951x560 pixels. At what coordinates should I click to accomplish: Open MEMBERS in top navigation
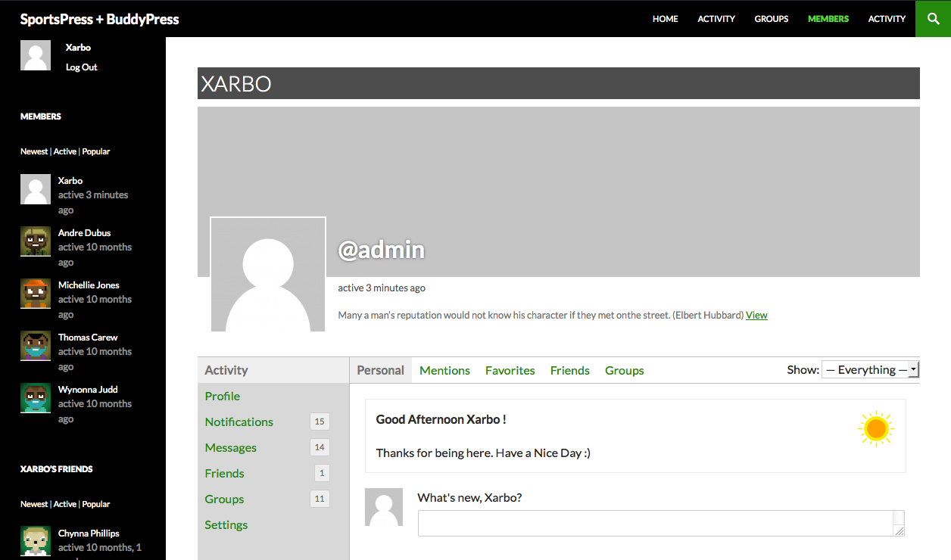[828, 19]
